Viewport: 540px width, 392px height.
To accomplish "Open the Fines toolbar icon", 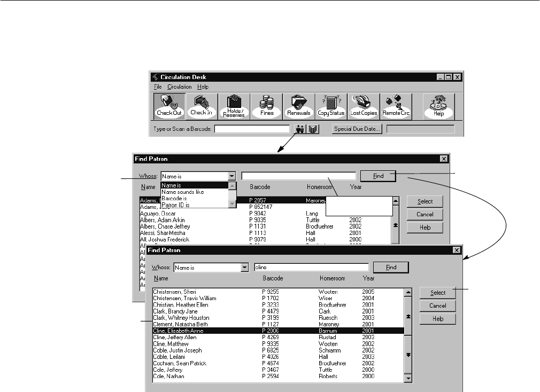I will 267,106.
